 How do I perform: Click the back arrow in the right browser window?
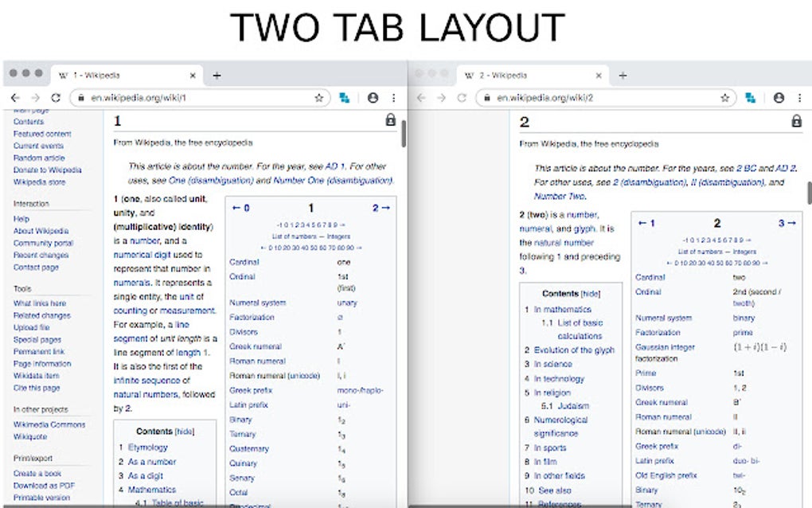click(x=421, y=98)
